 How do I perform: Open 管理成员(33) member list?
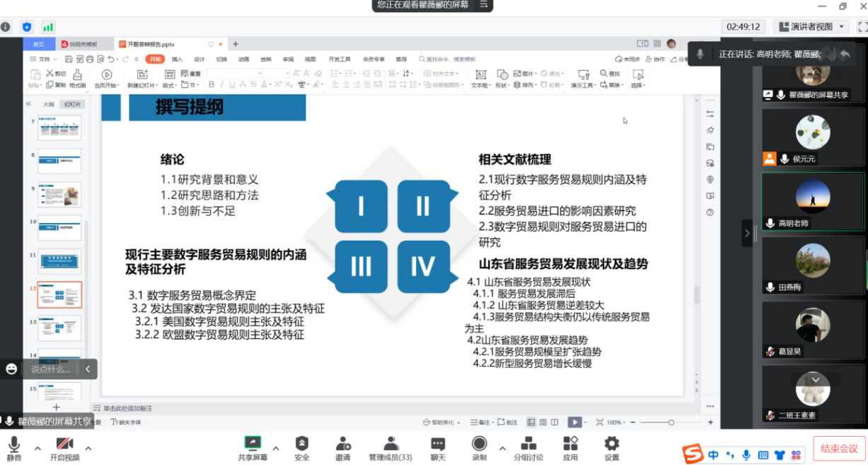(x=390, y=448)
